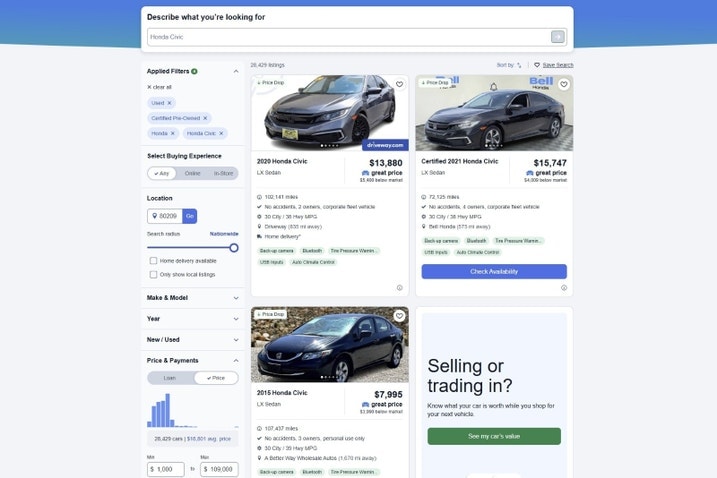Click the sort order arrows icon
The height and width of the screenshot is (478, 717).
click(519, 65)
